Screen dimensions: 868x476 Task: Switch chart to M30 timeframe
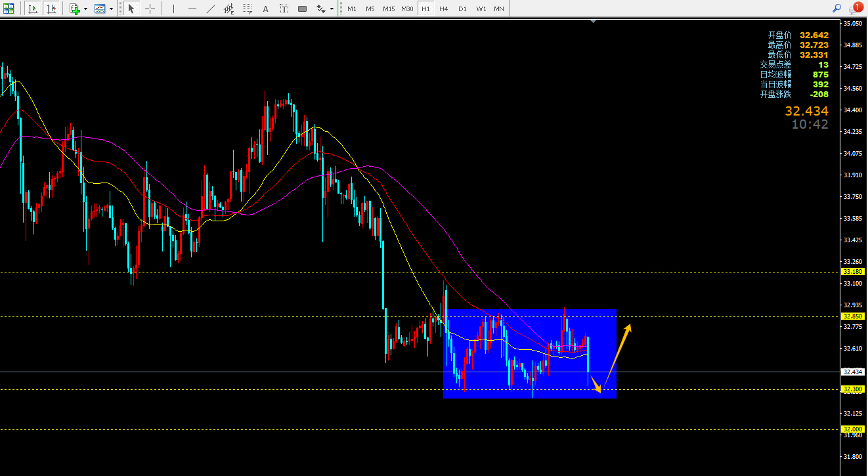(408, 9)
